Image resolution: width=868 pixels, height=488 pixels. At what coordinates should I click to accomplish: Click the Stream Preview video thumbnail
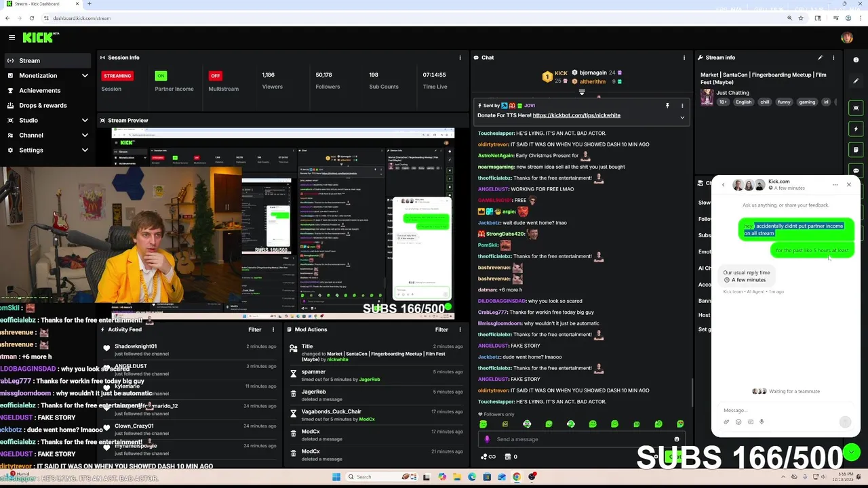pyautogui.click(x=283, y=223)
